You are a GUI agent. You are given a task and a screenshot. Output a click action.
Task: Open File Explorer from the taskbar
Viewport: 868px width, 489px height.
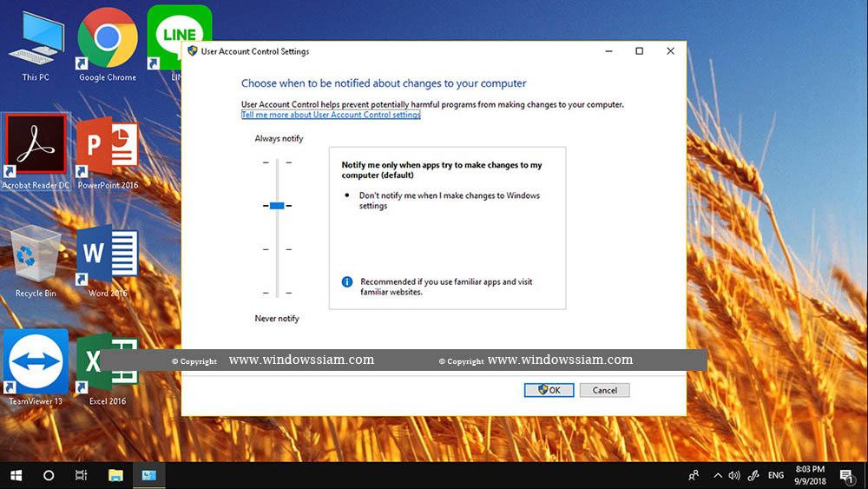click(x=115, y=475)
